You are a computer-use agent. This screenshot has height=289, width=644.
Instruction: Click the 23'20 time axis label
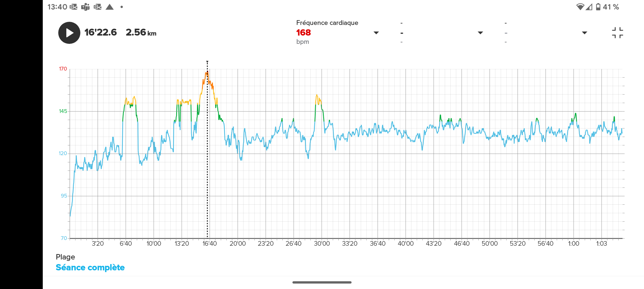pyautogui.click(x=266, y=244)
